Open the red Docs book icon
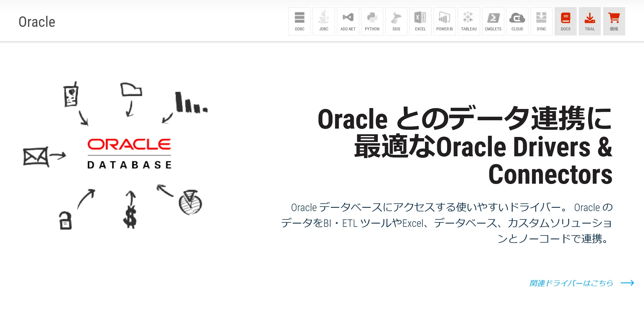The width and height of the screenshot is (644, 312). (566, 21)
